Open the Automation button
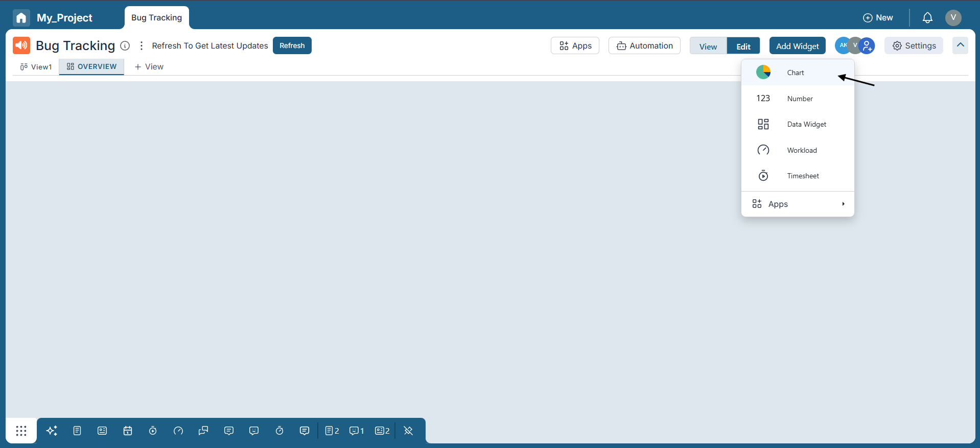This screenshot has height=448, width=980. point(645,45)
